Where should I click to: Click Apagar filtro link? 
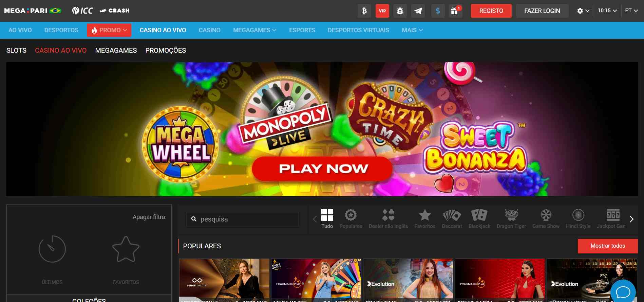tap(149, 217)
